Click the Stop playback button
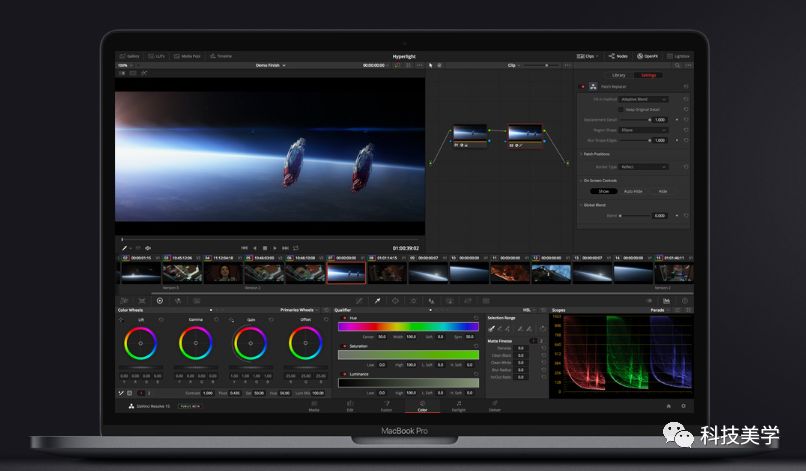This screenshot has width=806, height=471. tap(264, 247)
